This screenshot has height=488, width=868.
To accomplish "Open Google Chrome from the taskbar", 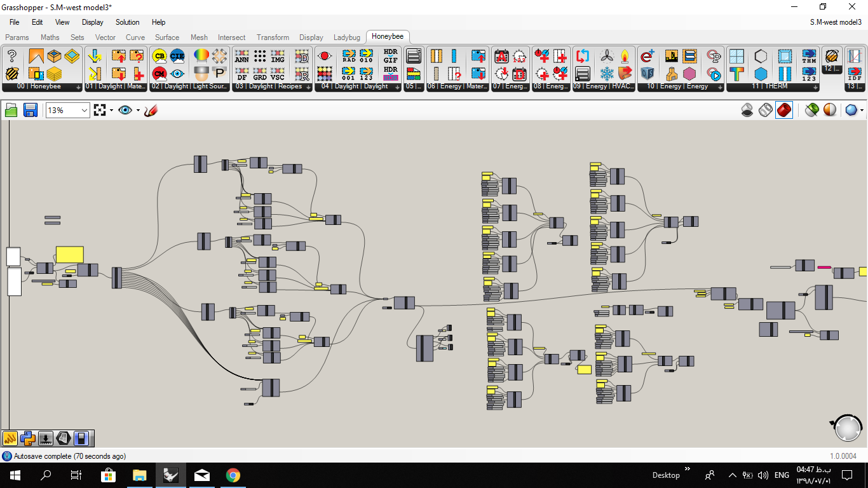I will pos(233,475).
